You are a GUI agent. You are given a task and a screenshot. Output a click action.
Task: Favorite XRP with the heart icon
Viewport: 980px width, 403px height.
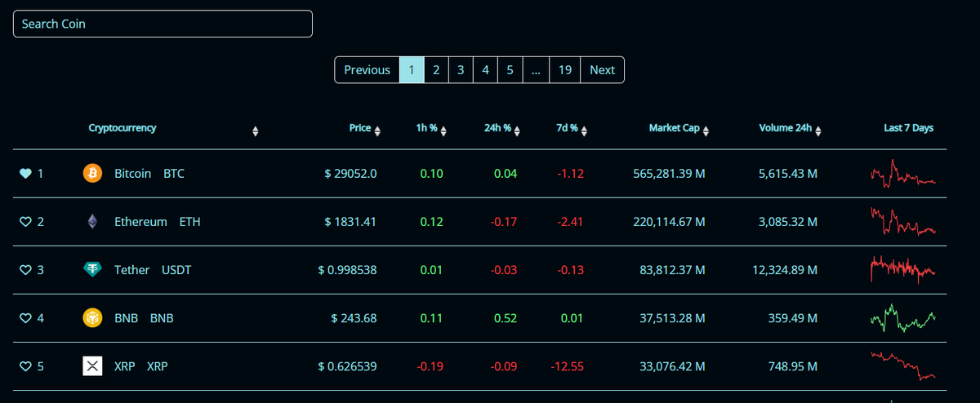(25, 366)
